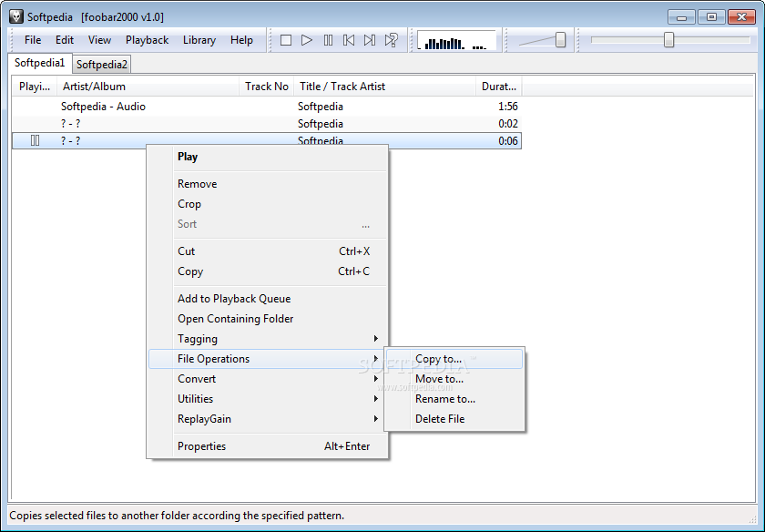Click the seekbar slider handle
Image resolution: width=765 pixels, height=532 pixels.
point(668,40)
